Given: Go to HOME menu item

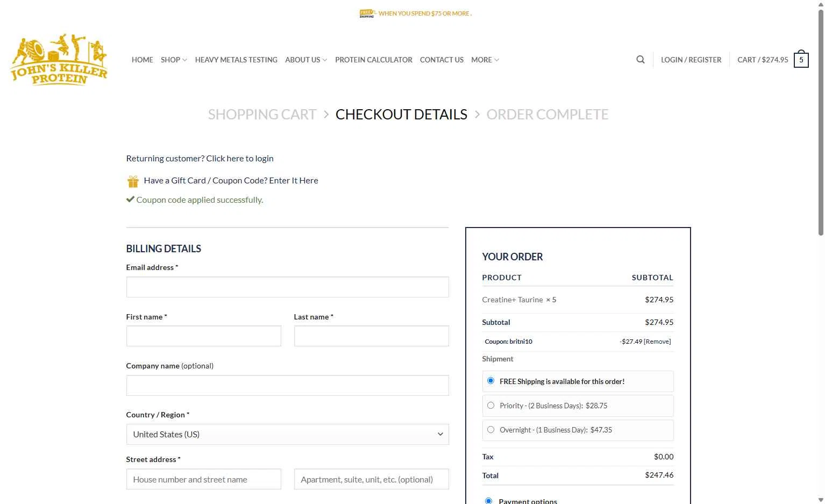Looking at the screenshot, I should [x=143, y=60].
